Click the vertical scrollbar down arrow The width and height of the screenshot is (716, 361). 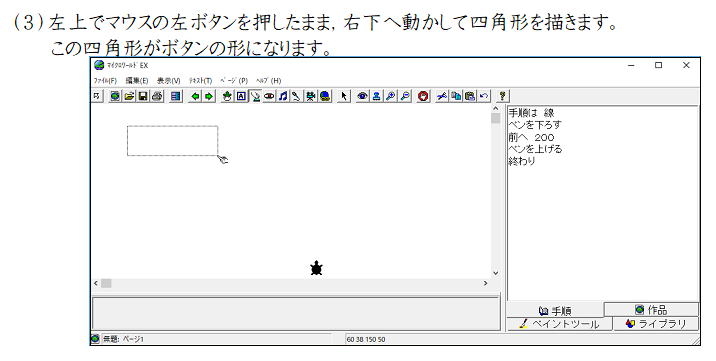point(495,273)
